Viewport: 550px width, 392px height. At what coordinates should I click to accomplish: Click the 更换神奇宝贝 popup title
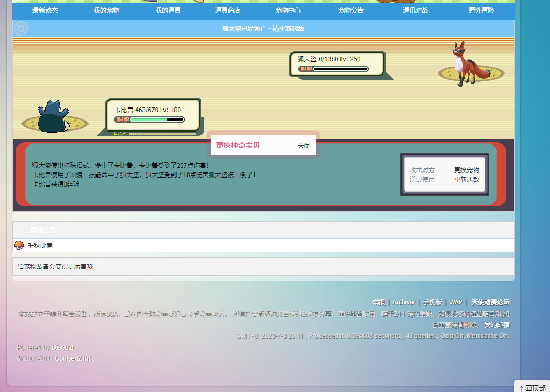pyautogui.click(x=238, y=145)
